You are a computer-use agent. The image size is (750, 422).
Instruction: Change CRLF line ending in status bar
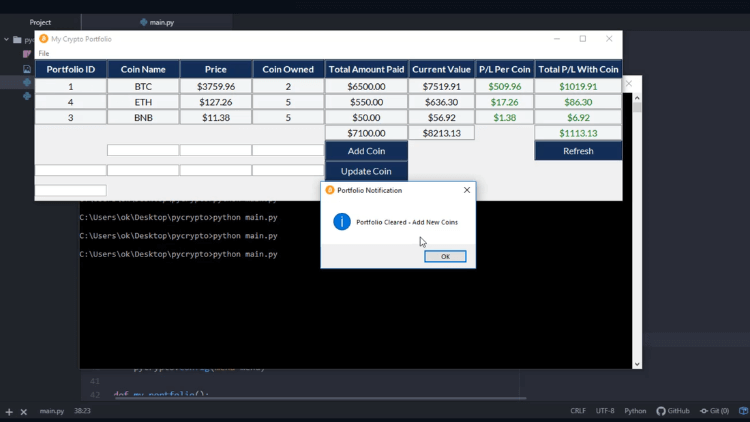tap(578, 411)
